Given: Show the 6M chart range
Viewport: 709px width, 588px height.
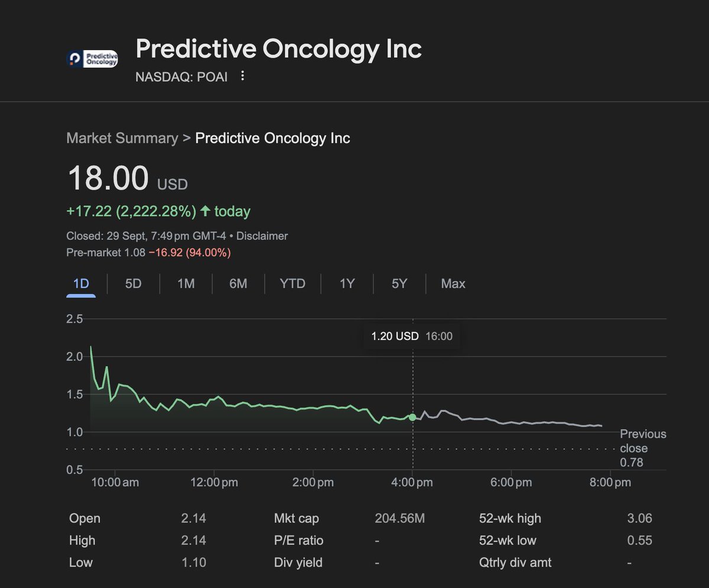Looking at the screenshot, I should point(238,284).
